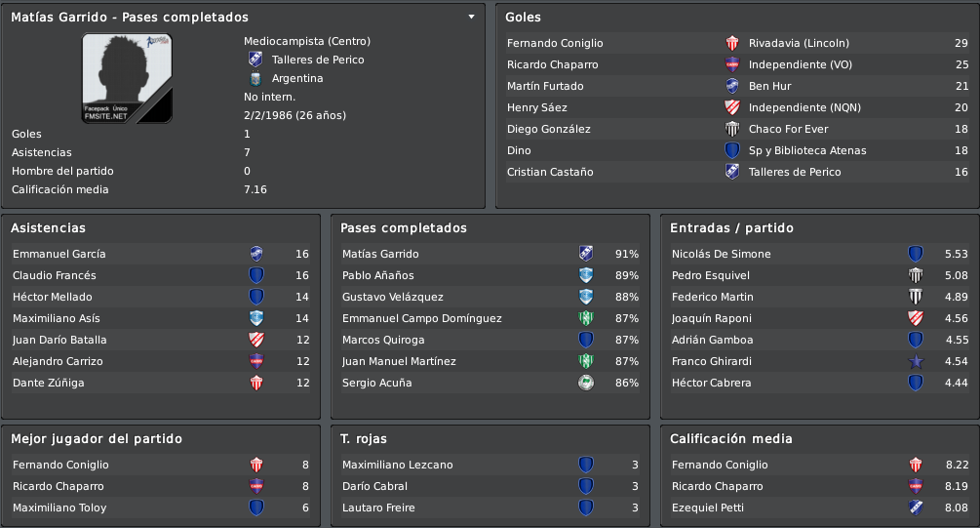980x528 pixels.
Task: Click Ben Hur club badge in Goles
Action: pyautogui.click(x=732, y=86)
